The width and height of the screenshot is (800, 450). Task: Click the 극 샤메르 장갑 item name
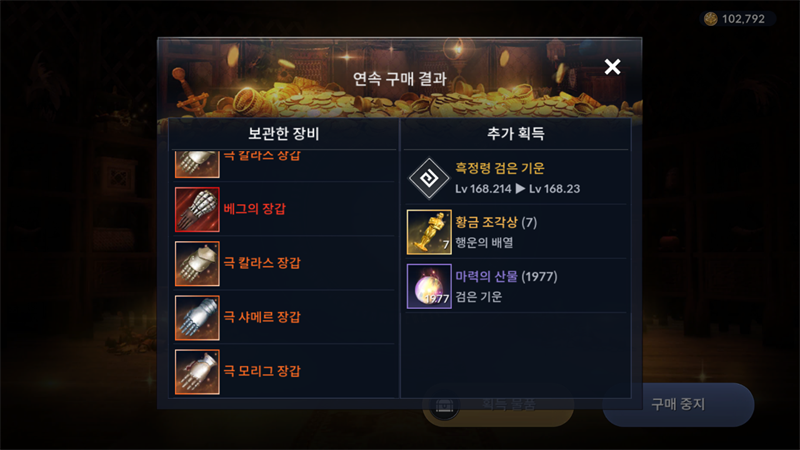262,317
